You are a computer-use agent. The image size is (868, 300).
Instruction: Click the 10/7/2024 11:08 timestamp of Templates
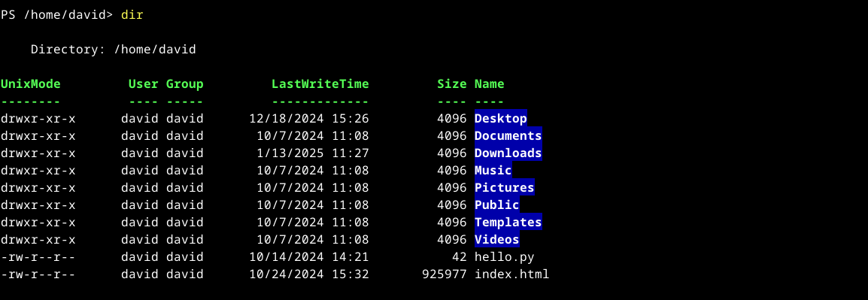[313, 222]
